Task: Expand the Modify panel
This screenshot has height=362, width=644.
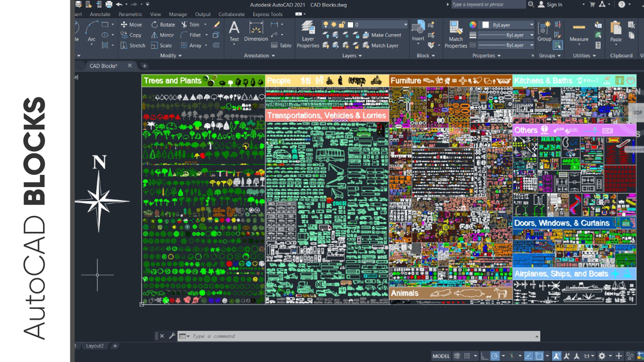Action: [x=170, y=55]
